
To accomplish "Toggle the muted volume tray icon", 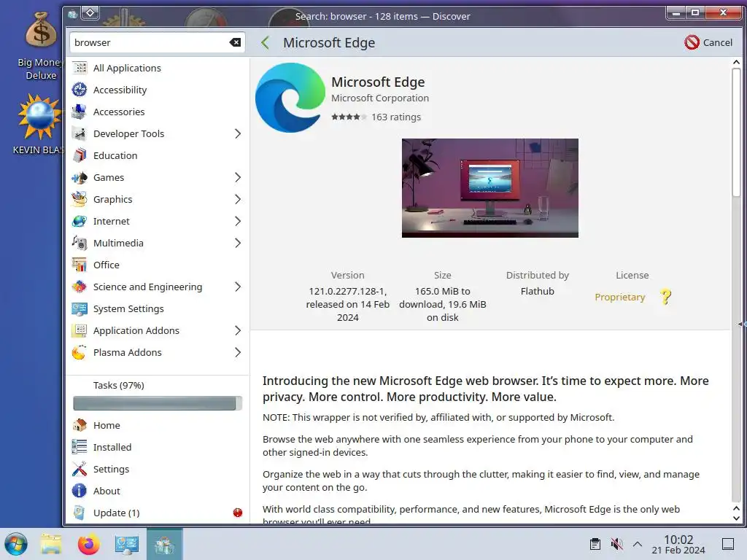I will [616, 544].
